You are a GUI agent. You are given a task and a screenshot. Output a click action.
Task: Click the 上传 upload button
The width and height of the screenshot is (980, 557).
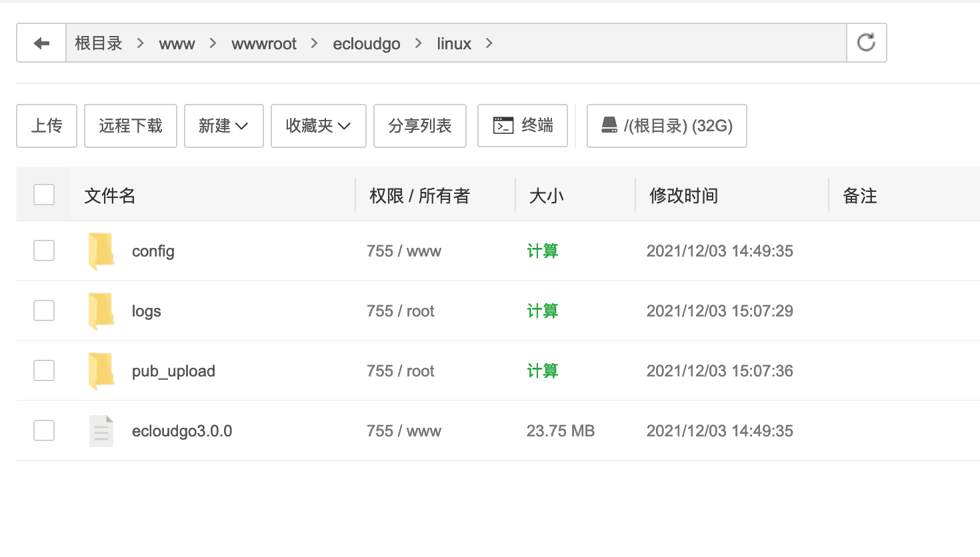[x=47, y=125]
